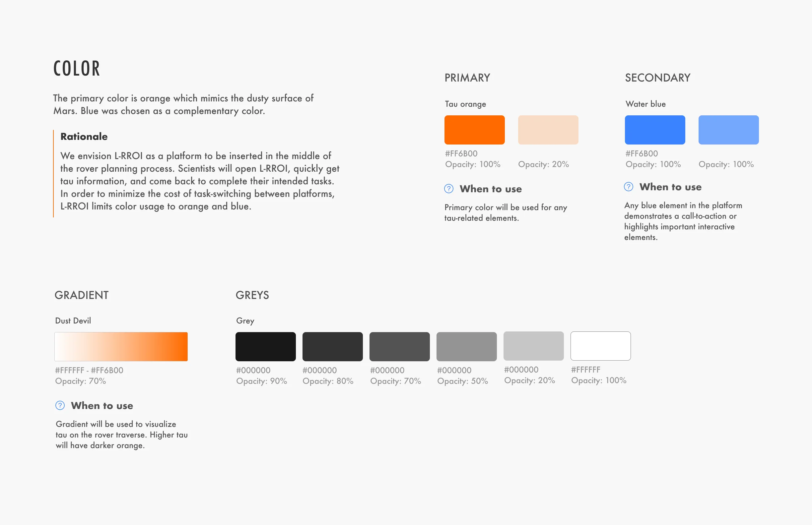Click the Rationale heading text
This screenshot has height=525, width=812.
[x=84, y=136]
